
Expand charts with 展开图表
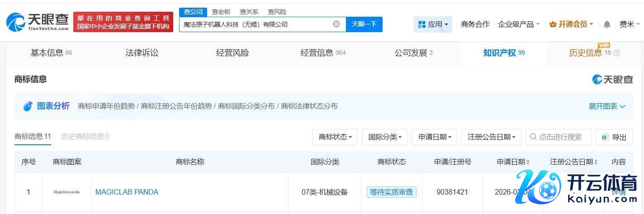(x=606, y=106)
